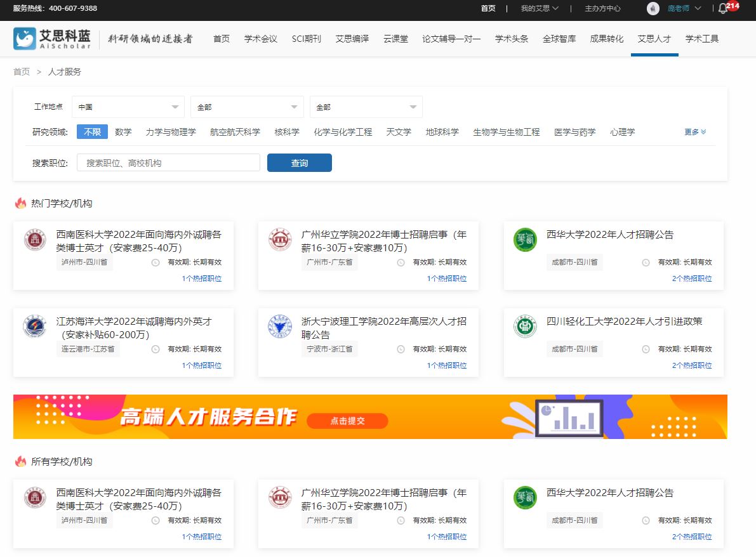The width and height of the screenshot is (756, 557).
Task: Open 2个热招职位 on 四川轻化工大学 card
Action: (x=692, y=365)
